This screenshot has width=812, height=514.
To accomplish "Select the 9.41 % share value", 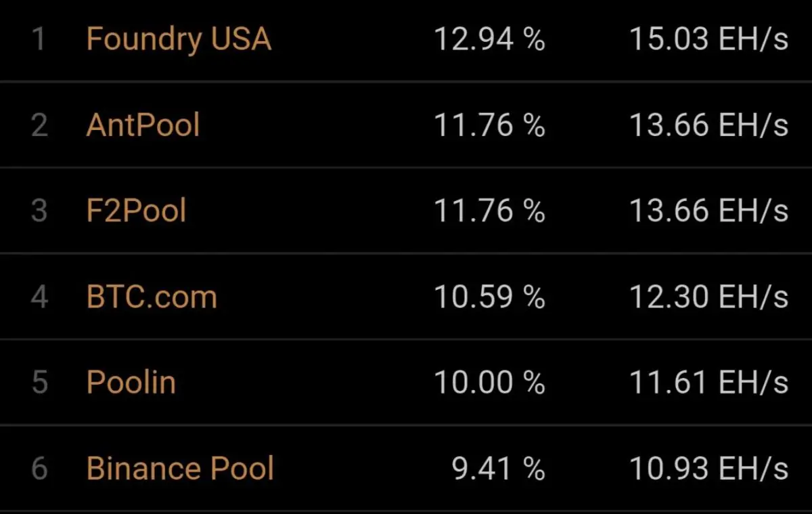I will pos(499,469).
